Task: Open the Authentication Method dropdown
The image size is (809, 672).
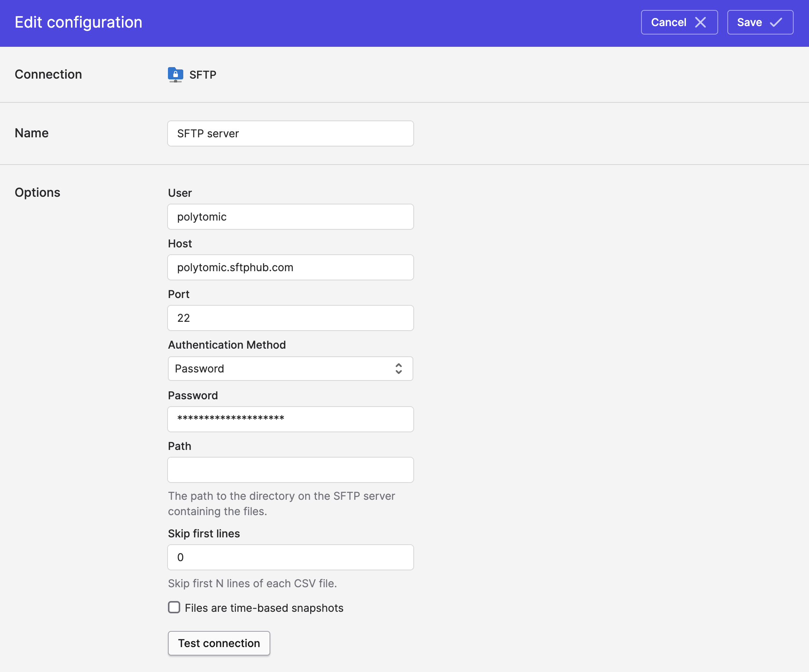Action: click(291, 369)
